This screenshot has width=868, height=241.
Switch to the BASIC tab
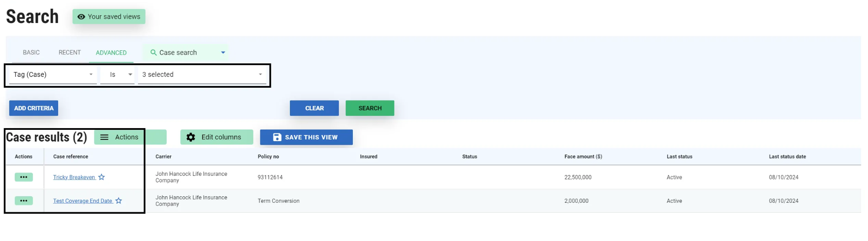(x=31, y=53)
